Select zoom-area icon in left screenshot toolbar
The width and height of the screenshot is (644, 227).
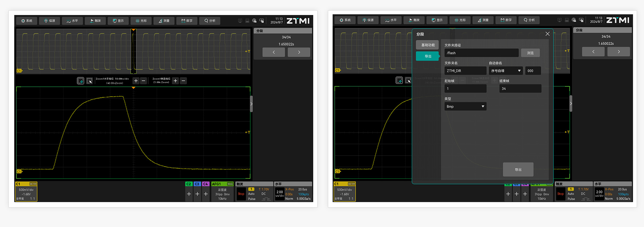(80, 81)
